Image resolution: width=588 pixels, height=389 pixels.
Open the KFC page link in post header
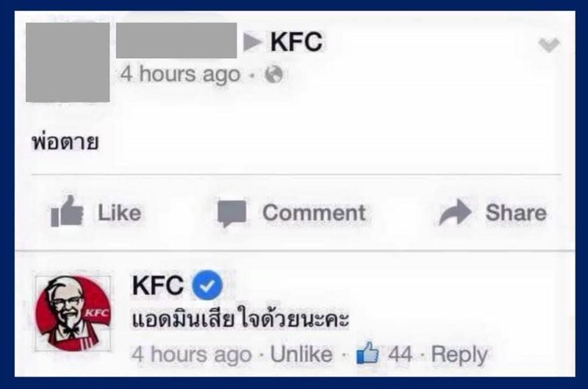296,41
